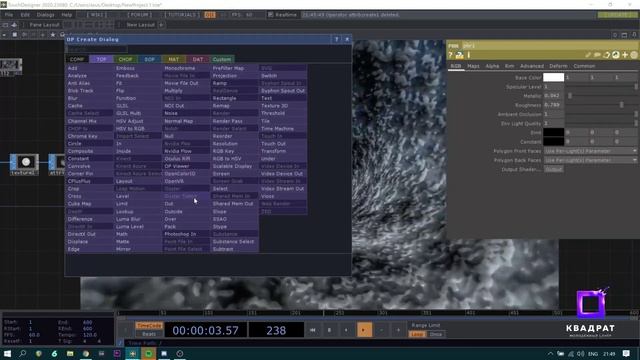Open the notification center in system tray
The image size is (640, 360).
coord(626,353)
